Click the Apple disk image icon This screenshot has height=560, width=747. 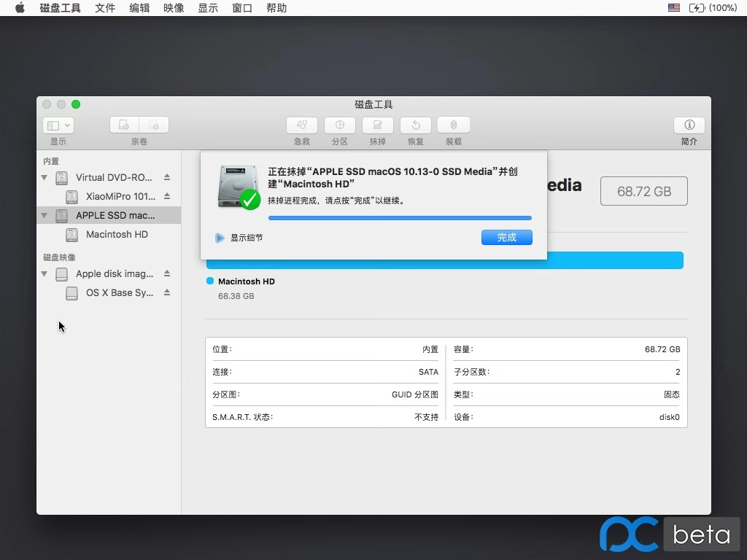point(61,274)
